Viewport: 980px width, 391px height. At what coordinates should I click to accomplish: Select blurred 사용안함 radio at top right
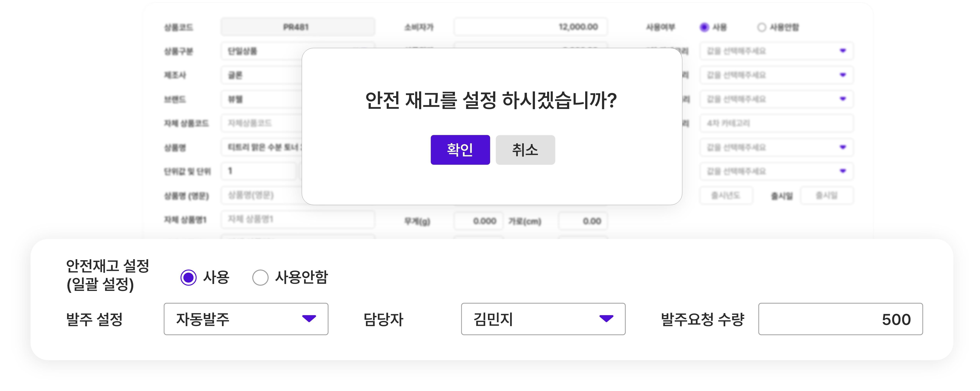(x=761, y=27)
